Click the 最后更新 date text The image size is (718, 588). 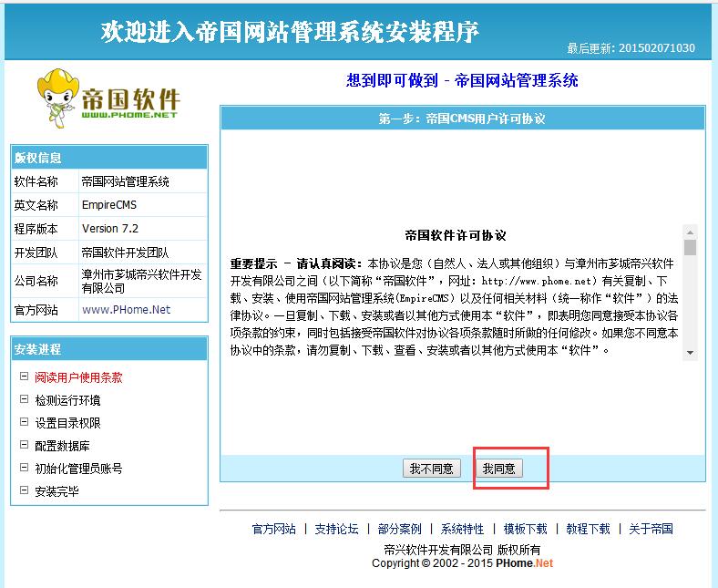631,48
